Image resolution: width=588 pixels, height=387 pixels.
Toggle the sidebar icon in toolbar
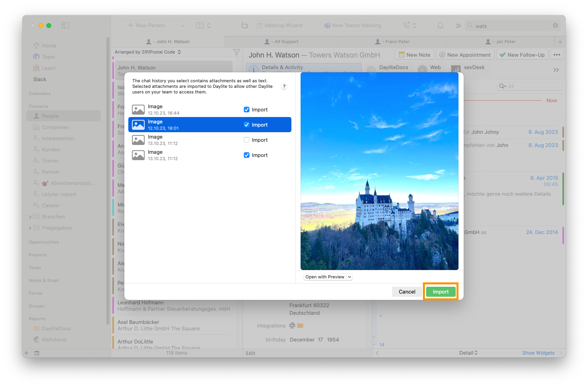pyautogui.click(x=66, y=26)
